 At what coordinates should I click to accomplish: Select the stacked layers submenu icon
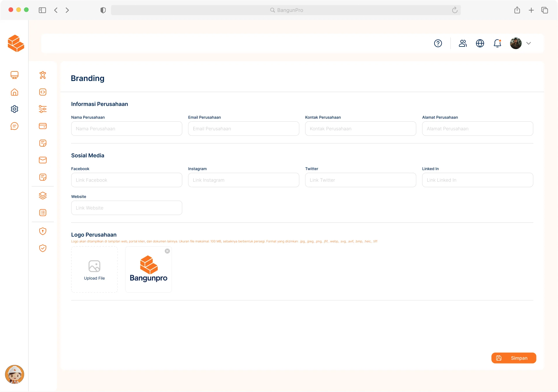tap(43, 195)
